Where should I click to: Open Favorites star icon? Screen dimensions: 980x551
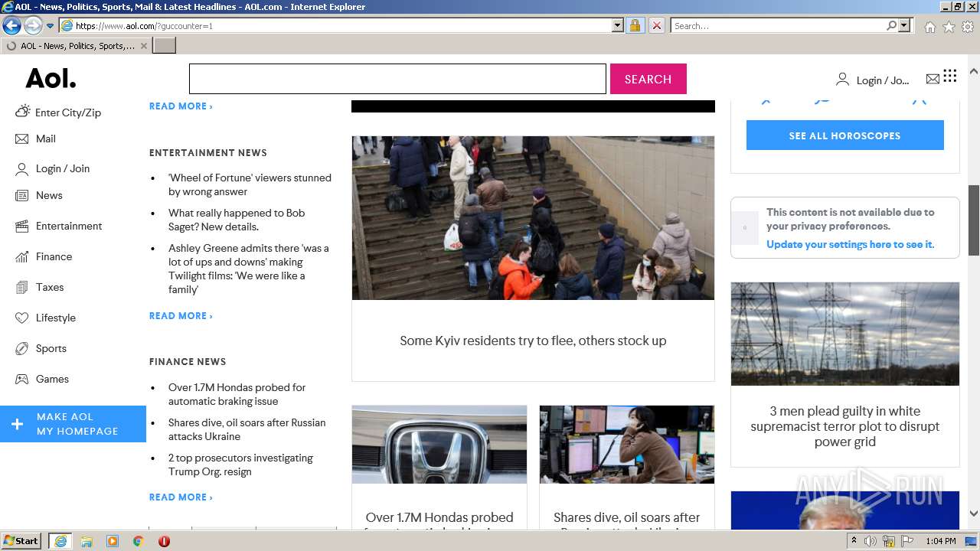(949, 26)
